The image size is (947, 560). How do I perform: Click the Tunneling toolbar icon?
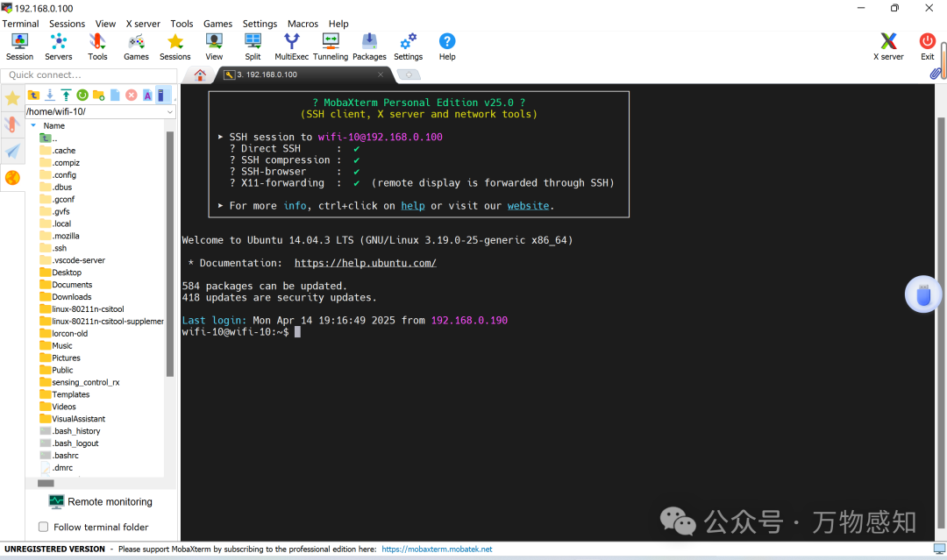click(331, 46)
